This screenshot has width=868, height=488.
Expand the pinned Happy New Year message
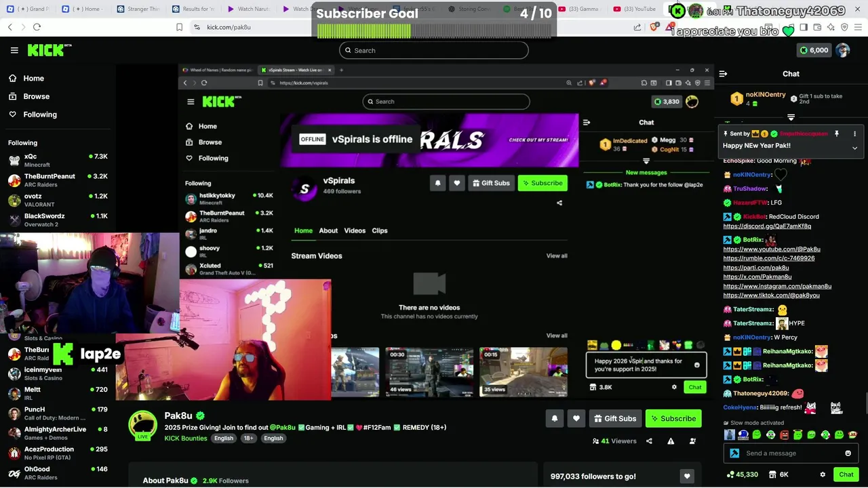click(x=854, y=148)
